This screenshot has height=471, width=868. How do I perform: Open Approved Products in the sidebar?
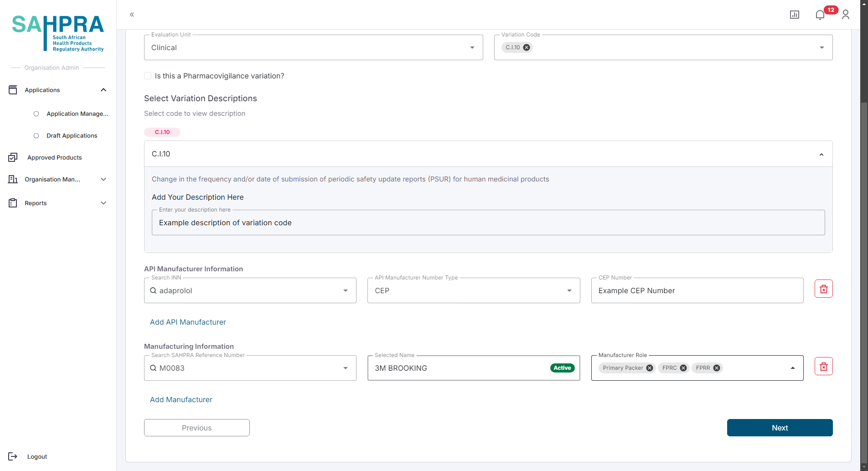coord(54,158)
